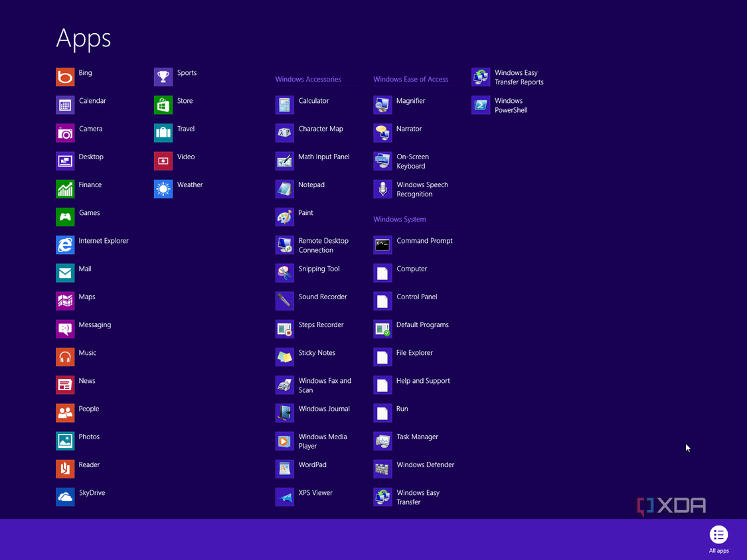Open the Sound Recorder microphone icon
The width and height of the screenshot is (747, 560).
[x=284, y=301]
